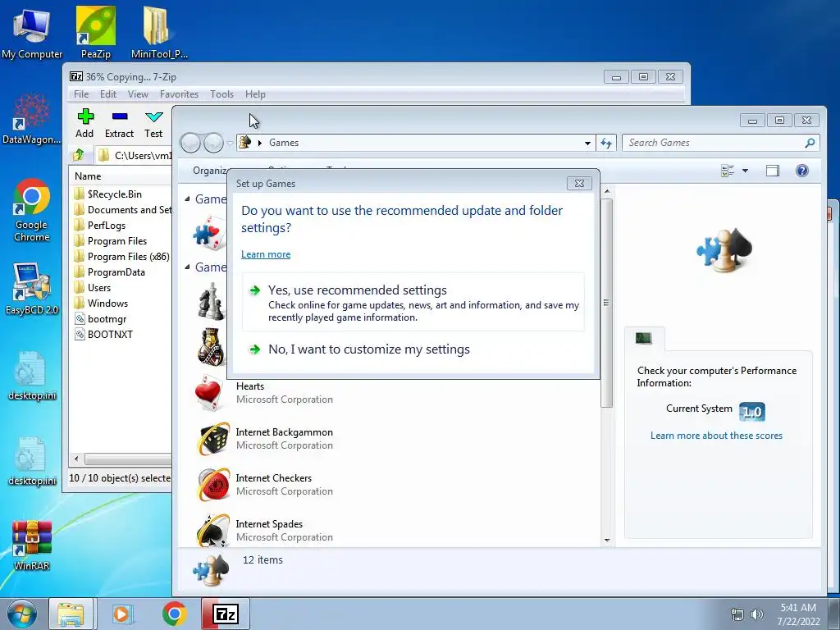Select the DataWagon desktop shortcut
This screenshot has width=840, height=630.
[32, 119]
